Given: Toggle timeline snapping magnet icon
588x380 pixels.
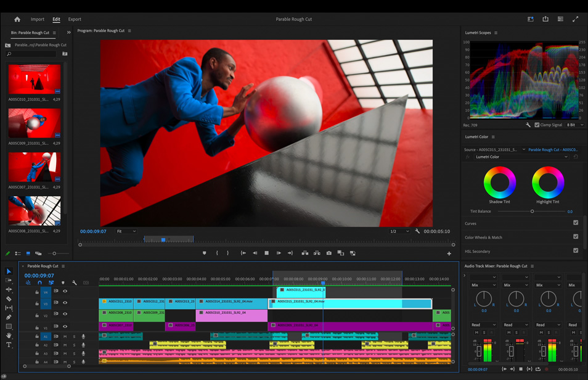Looking at the screenshot, I should (39, 283).
